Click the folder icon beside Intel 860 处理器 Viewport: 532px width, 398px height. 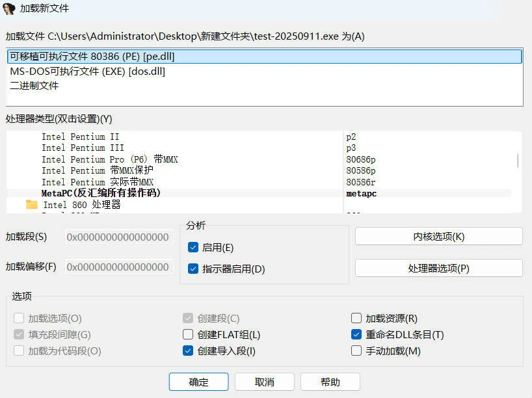30,205
